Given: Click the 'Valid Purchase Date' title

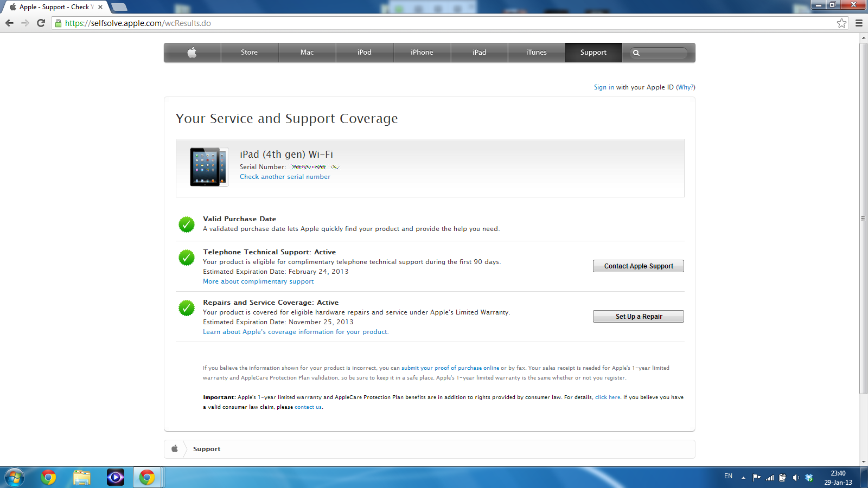Looking at the screenshot, I should [x=239, y=219].
